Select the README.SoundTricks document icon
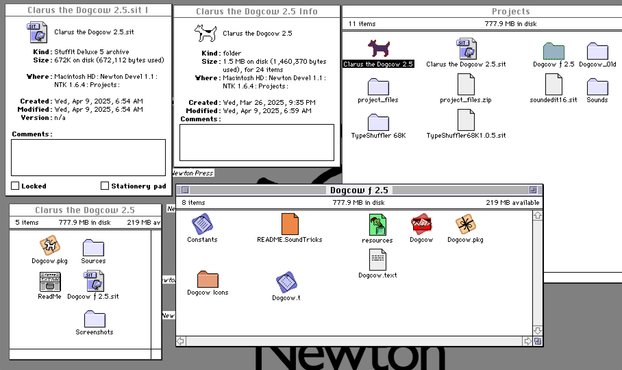This screenshot has width=622, height=370. point(290,224)
